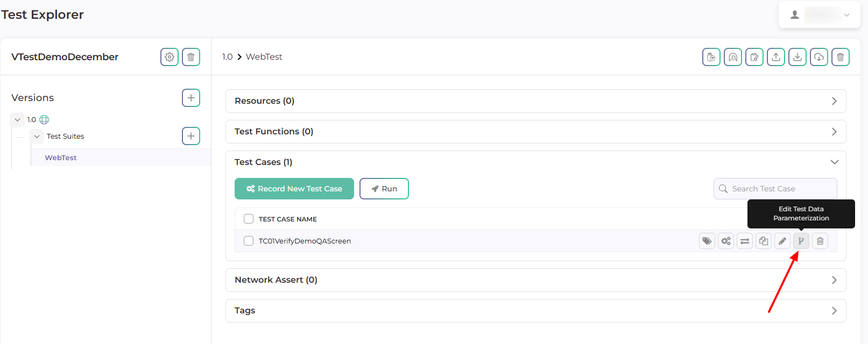Click the upload icon in suite toolbar
This screenshot has height=344, width=868.
pos(775,57)
